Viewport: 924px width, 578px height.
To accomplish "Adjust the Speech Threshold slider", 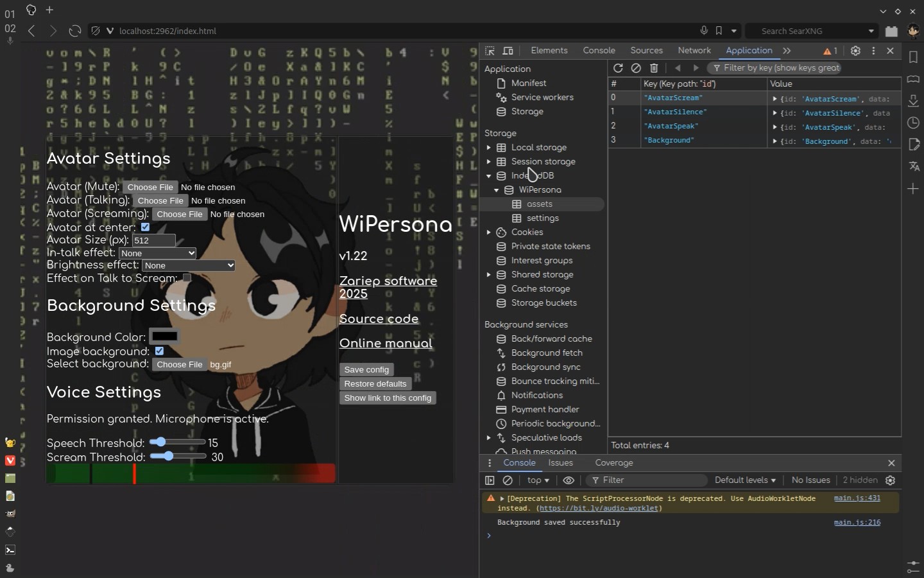I will pos(177,442).
